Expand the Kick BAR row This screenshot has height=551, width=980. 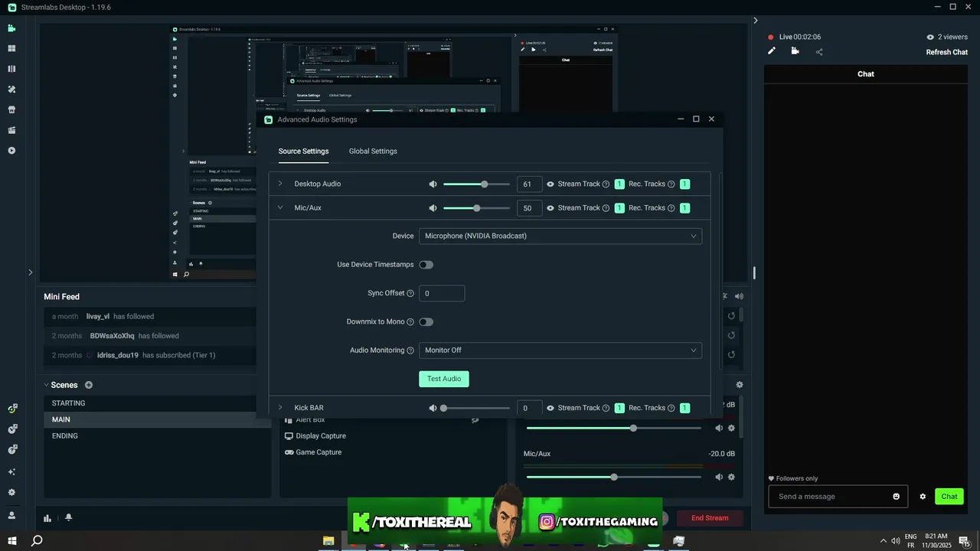[x=280, y=408]
